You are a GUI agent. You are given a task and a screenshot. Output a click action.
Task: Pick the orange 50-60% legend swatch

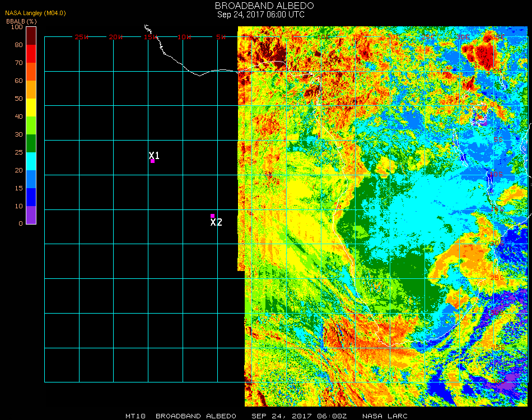click(x=31, y=90)
